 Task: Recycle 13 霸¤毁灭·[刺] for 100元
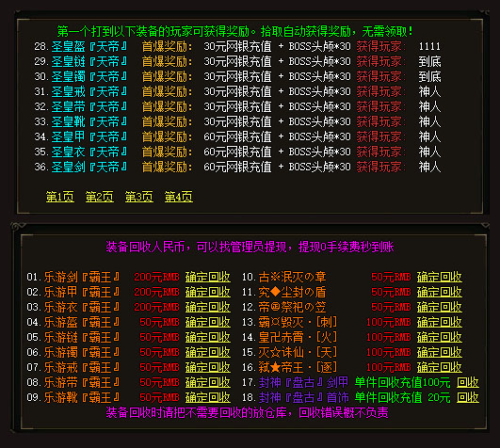(x=440, y=322)
